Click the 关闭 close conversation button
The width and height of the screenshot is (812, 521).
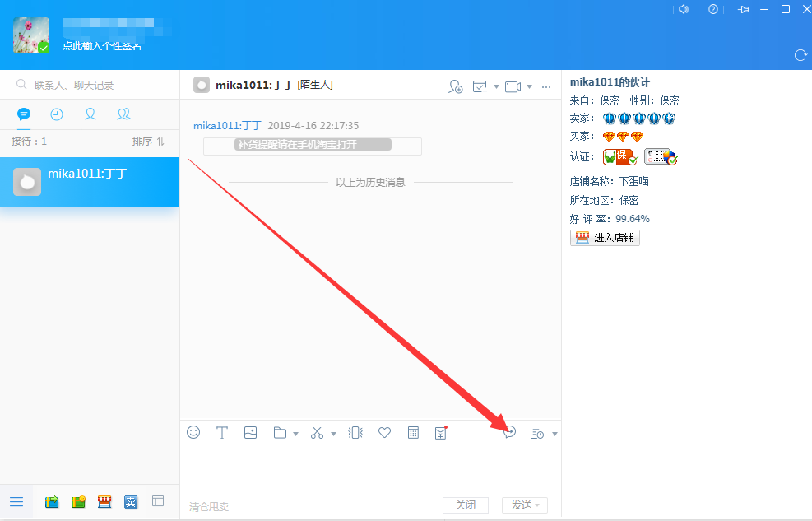466,505
